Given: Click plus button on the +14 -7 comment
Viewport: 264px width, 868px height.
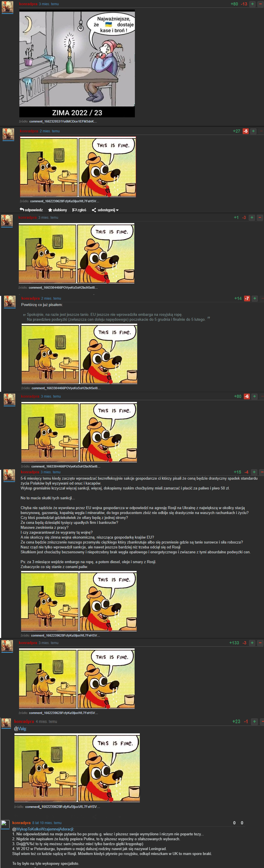Looking at the screenshot, I should [x=254, y=298].
